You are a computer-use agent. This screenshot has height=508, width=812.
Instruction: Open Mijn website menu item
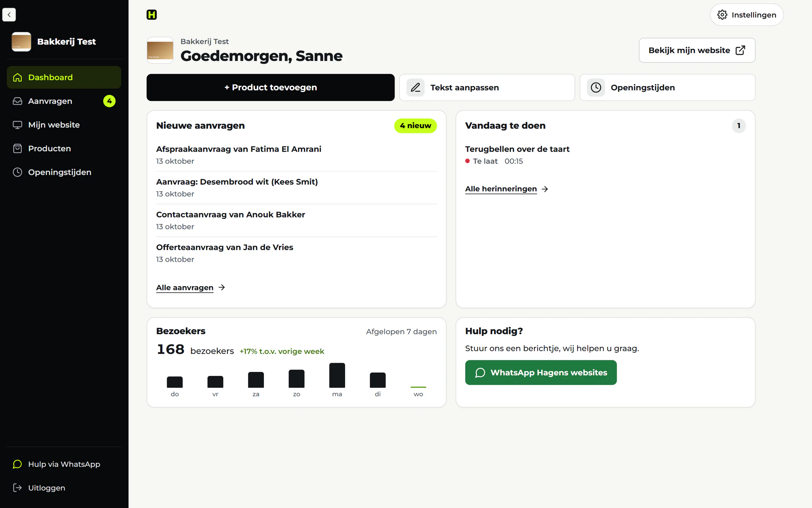(x=64, y=125)
